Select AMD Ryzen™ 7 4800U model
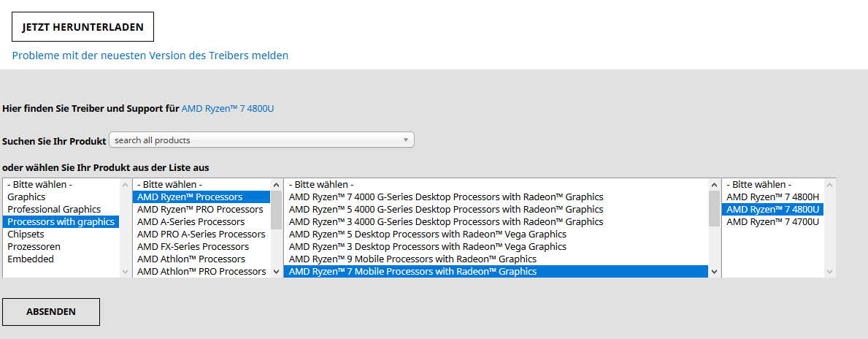This screenshot has width=868, height=339. 773,210
